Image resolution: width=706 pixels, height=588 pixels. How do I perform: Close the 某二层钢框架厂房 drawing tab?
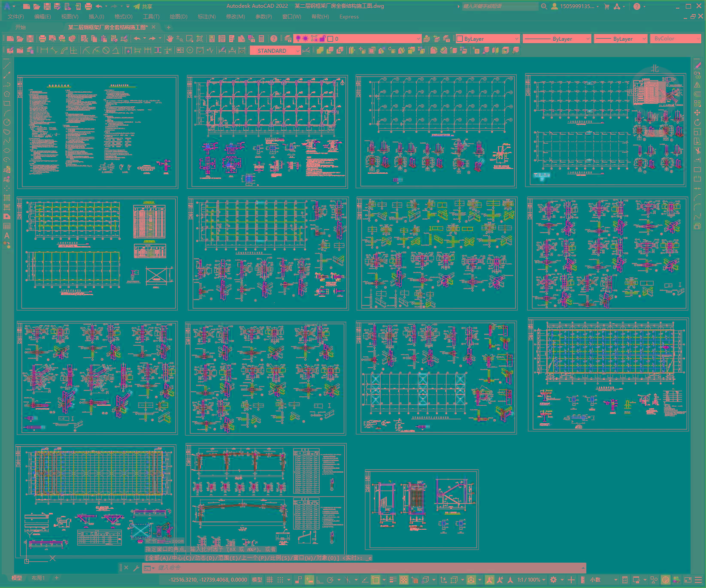(154, 27)
